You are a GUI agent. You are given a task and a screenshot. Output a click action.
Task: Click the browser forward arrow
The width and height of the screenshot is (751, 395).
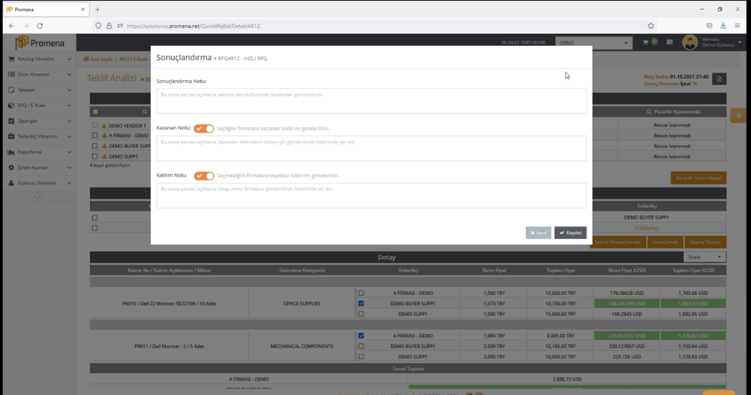pos(26,26)
